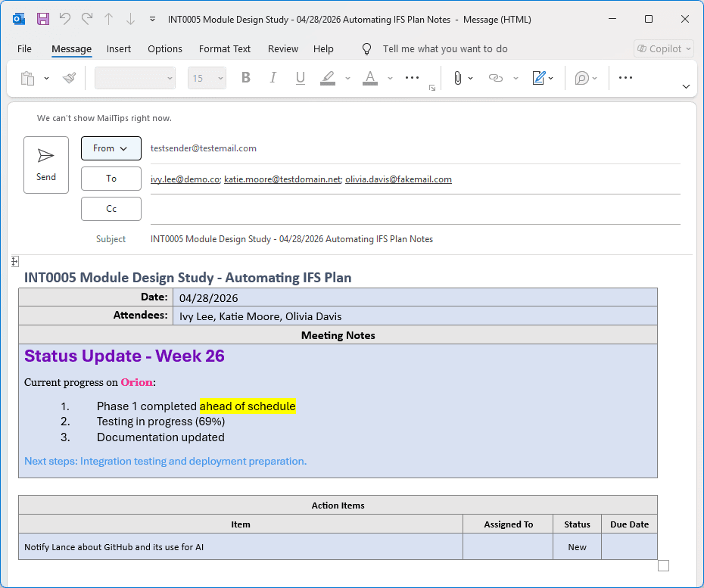Click the Outlook app icon
The image size is (704, 588).
pos(19,20)
